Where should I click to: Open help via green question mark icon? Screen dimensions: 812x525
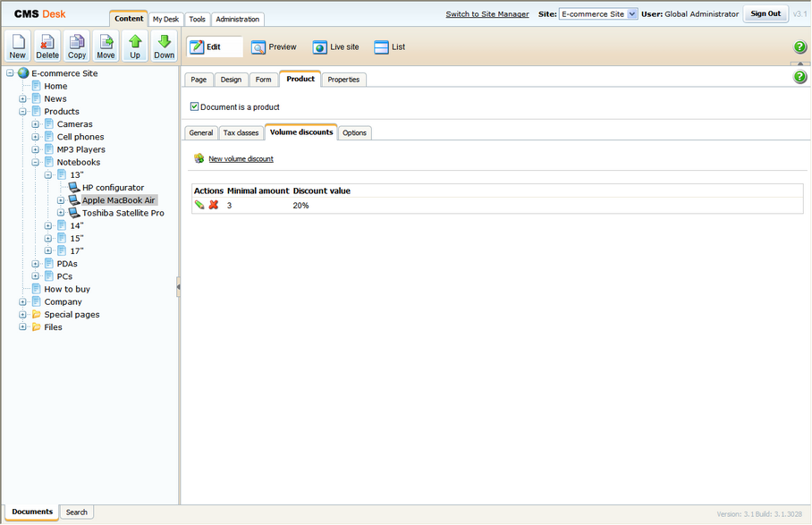pyautogui.click(x=800, y=47)
